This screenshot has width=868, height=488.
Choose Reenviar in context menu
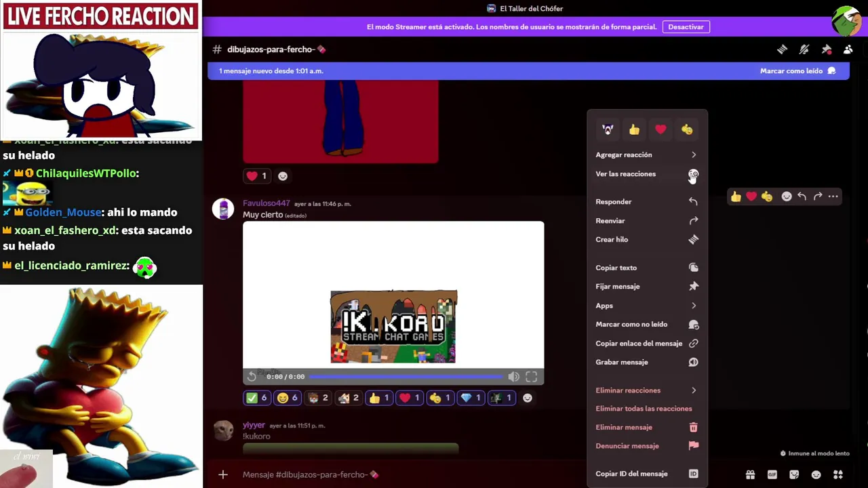[x=647, y=221]
